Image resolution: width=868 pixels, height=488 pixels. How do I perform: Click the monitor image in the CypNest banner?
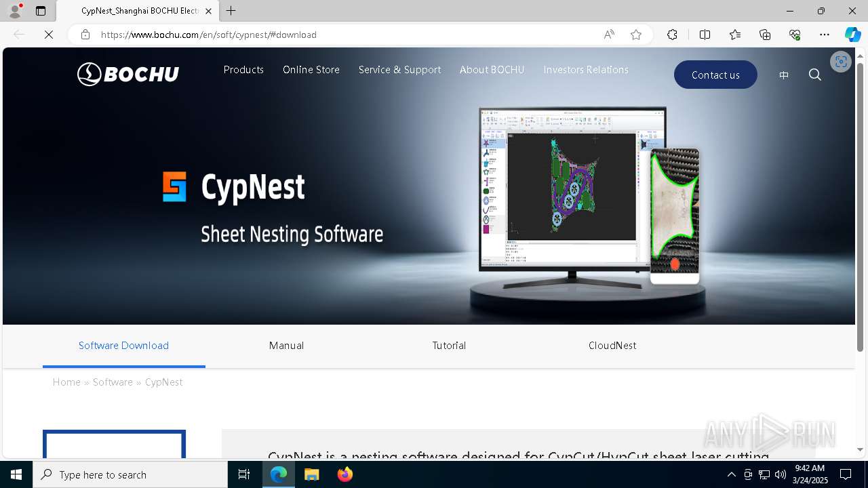point(572,197)
